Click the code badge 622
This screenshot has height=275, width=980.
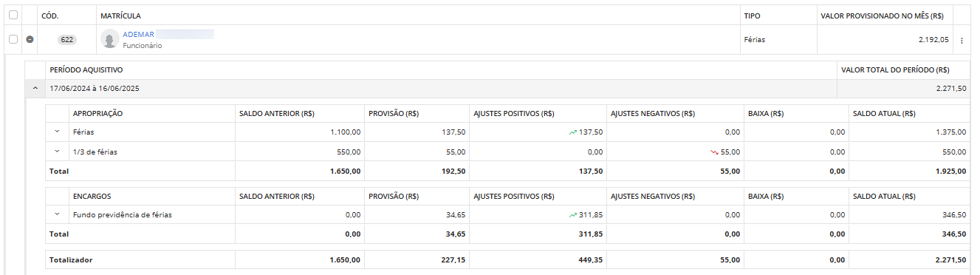click(x=67, y=40)
